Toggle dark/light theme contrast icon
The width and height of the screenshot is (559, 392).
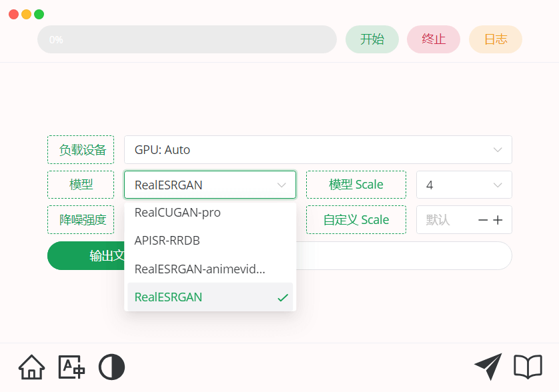[x=111, y=367]
